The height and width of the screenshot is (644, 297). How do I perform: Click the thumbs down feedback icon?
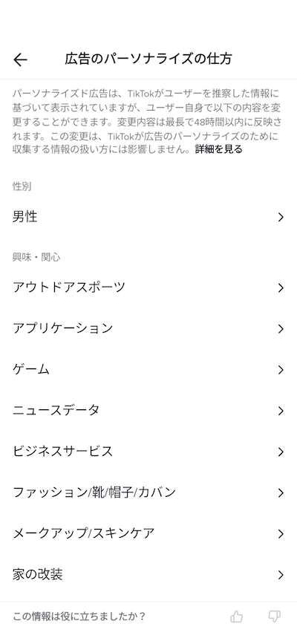[x=274, y=617]
